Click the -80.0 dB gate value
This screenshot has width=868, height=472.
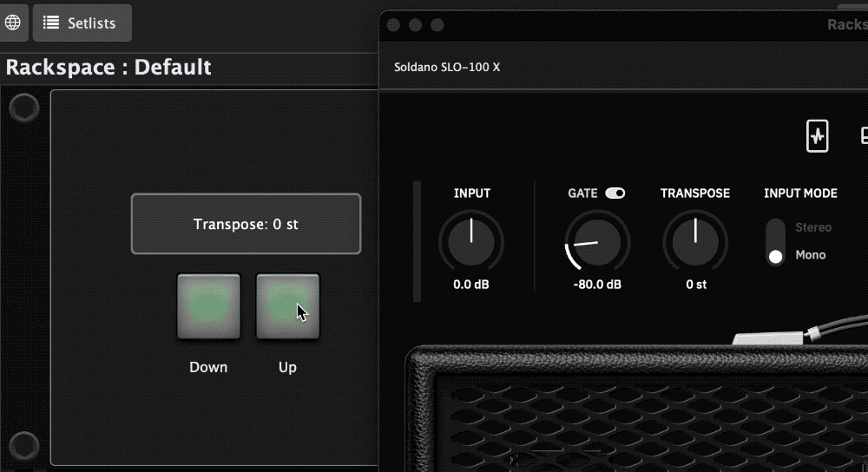click(597, 285)
